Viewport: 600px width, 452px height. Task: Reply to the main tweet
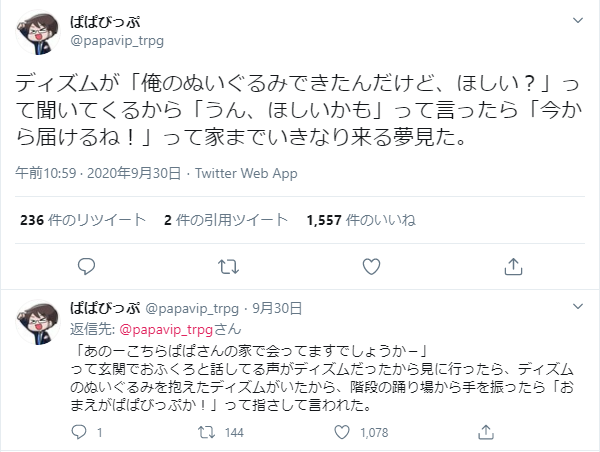click(87, 265)
